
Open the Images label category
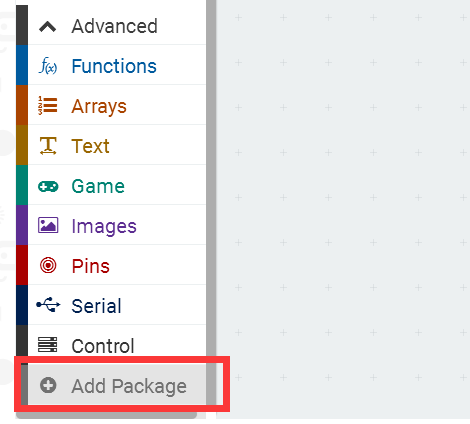click(104, 227)
